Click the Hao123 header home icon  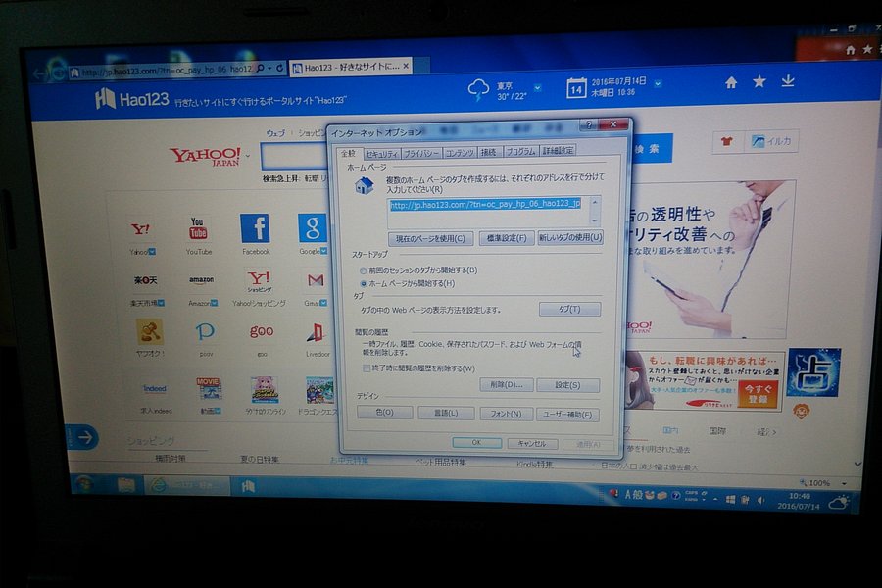coord(731,83)
